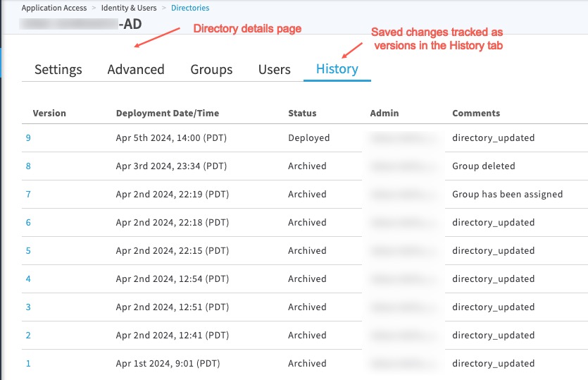Image resolution: width=588 pixels, height=380 pixels.
Task: Open version 1 link
Action: tap(28, 364)
